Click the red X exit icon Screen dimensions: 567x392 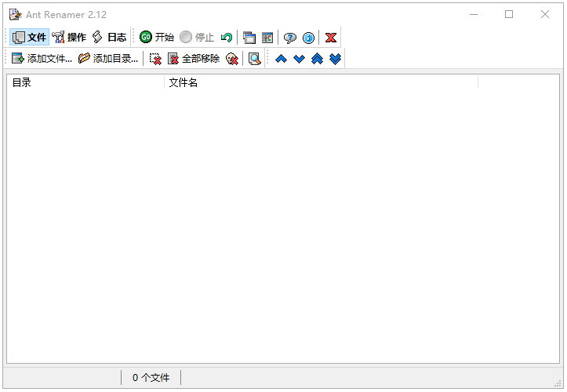coord(331,38)
